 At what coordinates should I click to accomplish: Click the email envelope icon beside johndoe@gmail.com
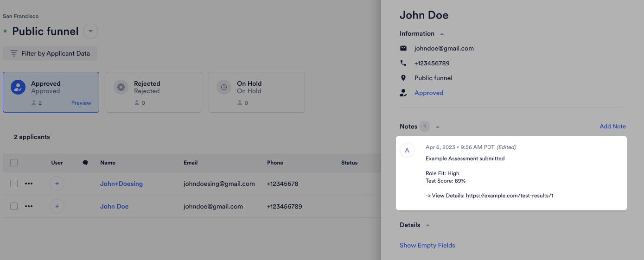[x=403, y=48]
